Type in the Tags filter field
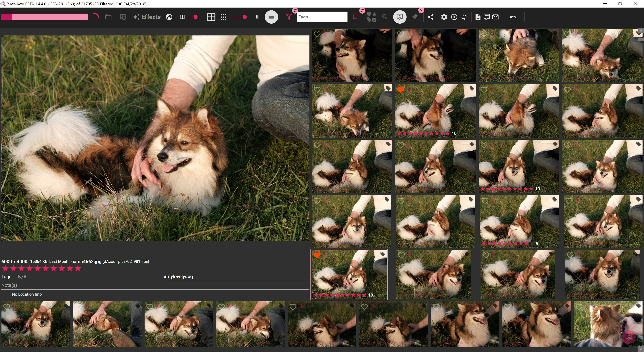Viewport: 644px width, 352px height. (322, 17)
